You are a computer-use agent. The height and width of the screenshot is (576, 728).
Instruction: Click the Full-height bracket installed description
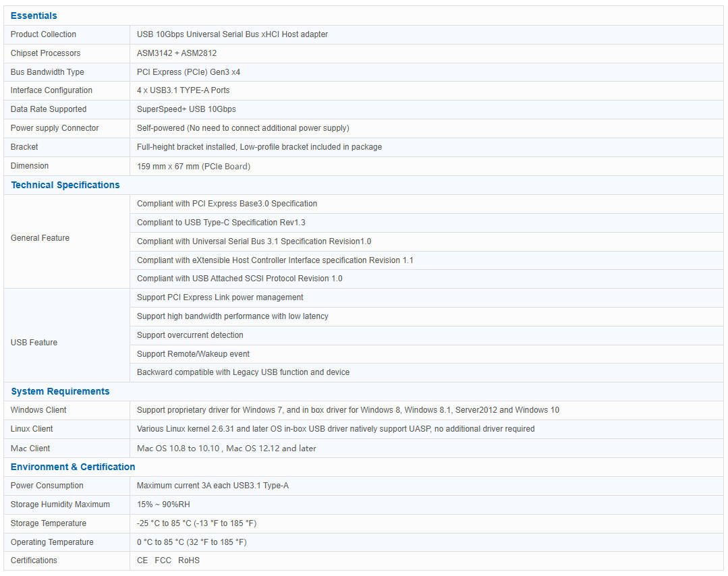tap(259, 147)
